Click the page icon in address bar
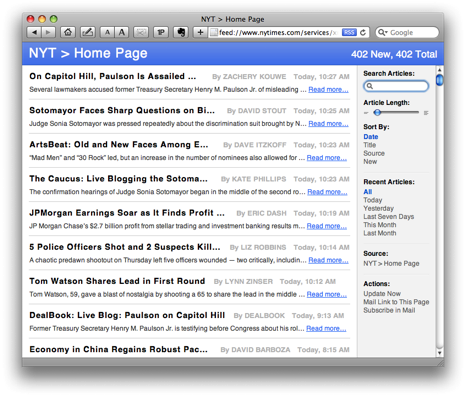The height and width of the screenshot is (397, 465). point(214,32)
